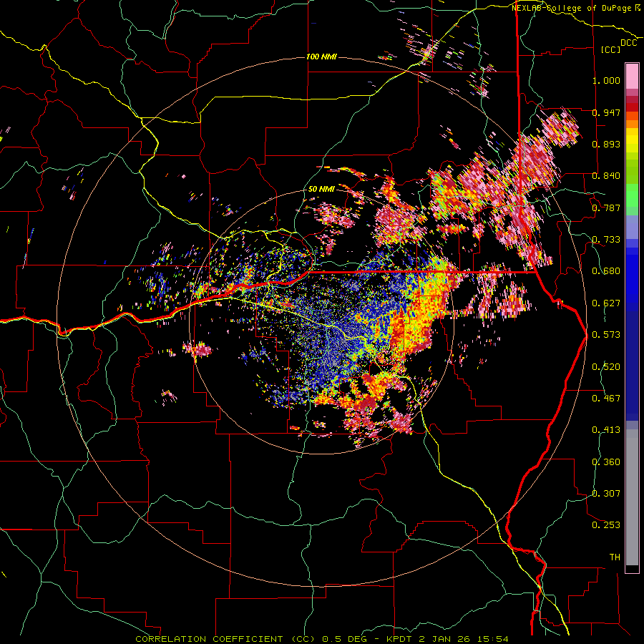Click the DCC label above the color scale
Viewport: 644px width, 644px height.
629,43
